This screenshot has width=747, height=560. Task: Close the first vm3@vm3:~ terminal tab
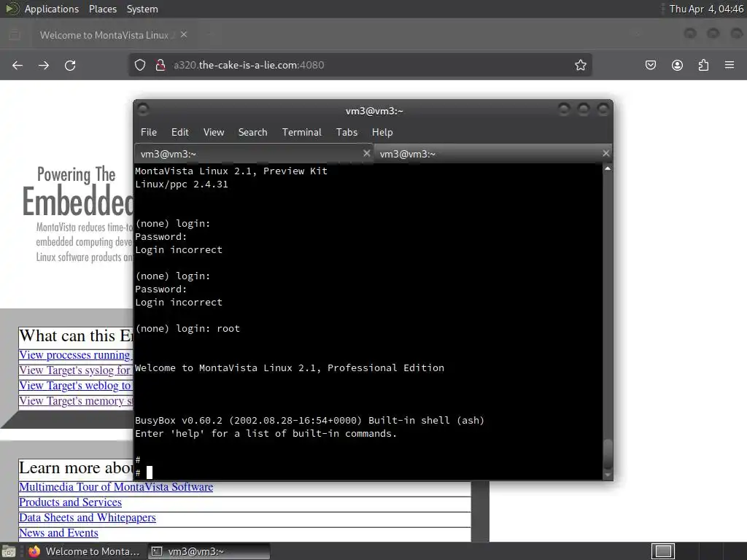pos(366,153)
